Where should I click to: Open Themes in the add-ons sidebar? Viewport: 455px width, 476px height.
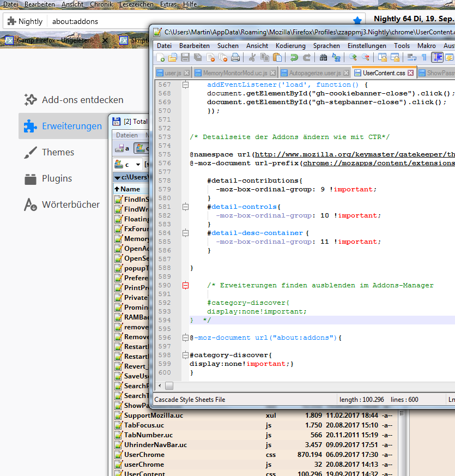[x=58, y=152]
